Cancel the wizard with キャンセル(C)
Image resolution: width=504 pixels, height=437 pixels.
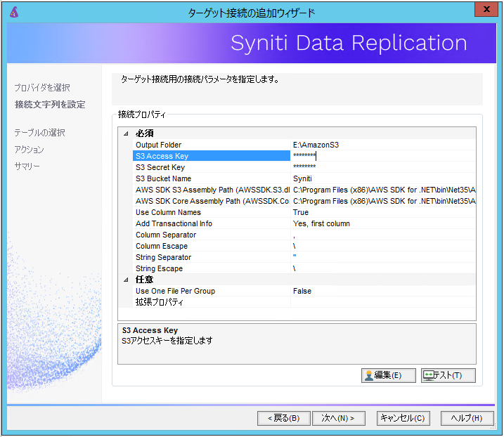coord(403,418)
